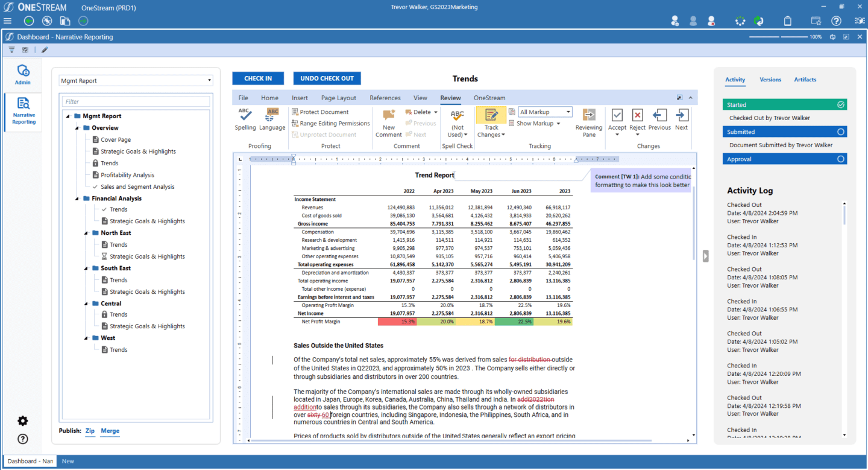The image size is (868, 470).
Task: Open the hamburger main menu
Action: pyautogui.click(x=7, y=21)
